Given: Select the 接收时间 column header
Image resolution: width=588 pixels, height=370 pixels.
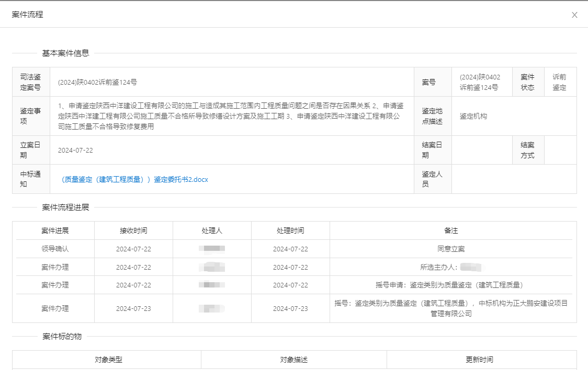Looking at the screenshot, I should point(133,230).
